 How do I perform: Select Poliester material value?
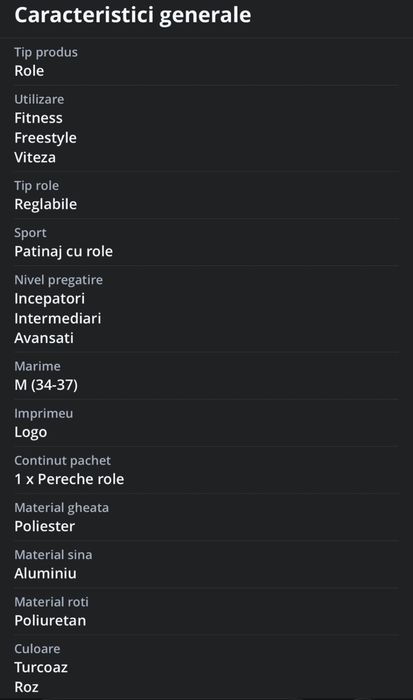point(45,526)
